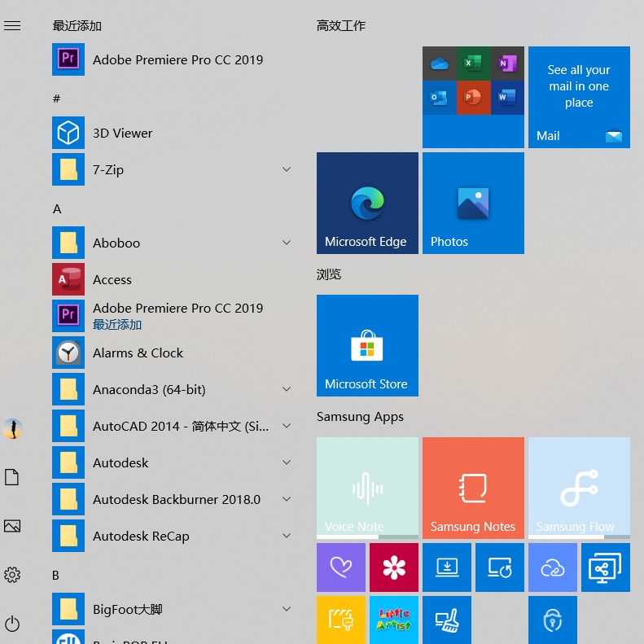Expand the BigFoot大脚 folder chevron
This screenshot has height=644, width=644.
[x=287, y=609]
